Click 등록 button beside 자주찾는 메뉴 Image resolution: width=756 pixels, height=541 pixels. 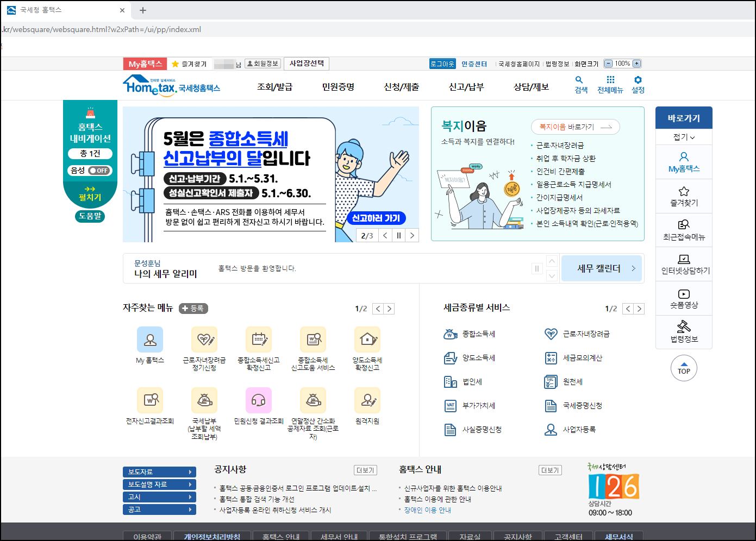(x=193, y=309)
